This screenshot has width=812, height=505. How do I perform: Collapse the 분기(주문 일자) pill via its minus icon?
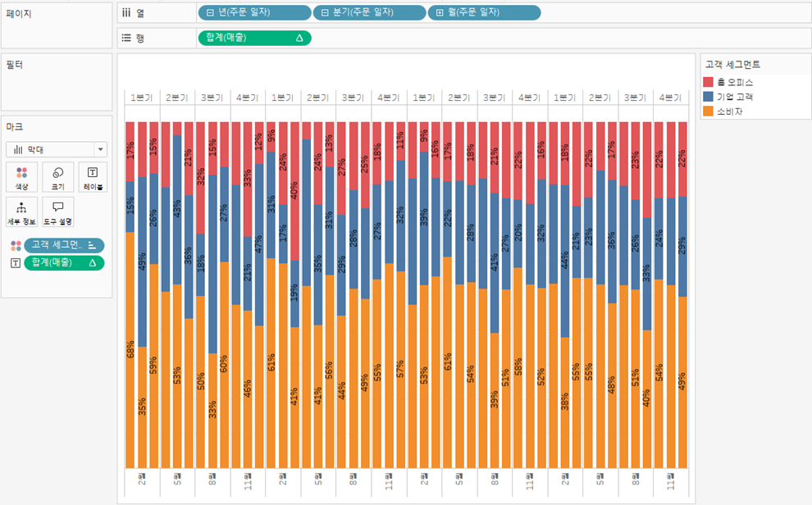coord(325,12)
